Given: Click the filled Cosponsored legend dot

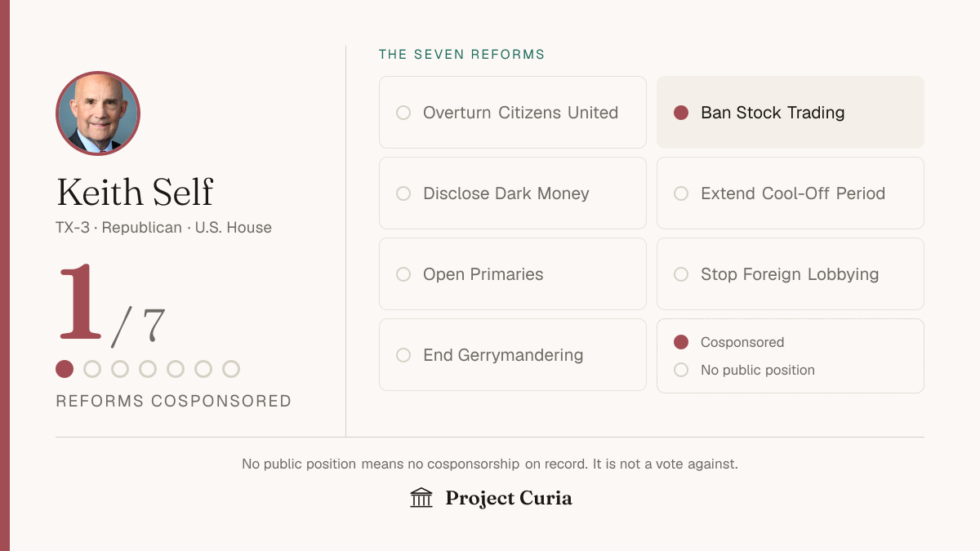Looking at the screenshot, I should (681, 342).
